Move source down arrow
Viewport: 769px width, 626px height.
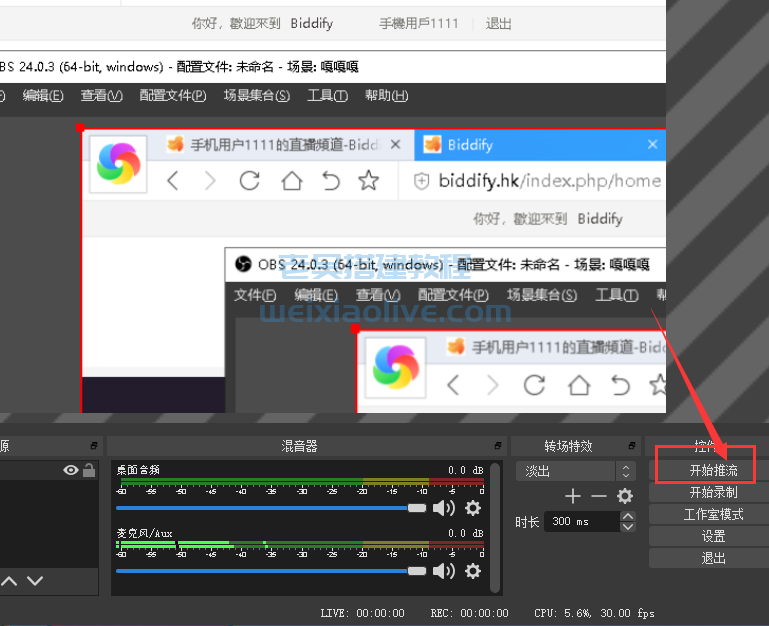pyautogui.click(x=35, y=581)
